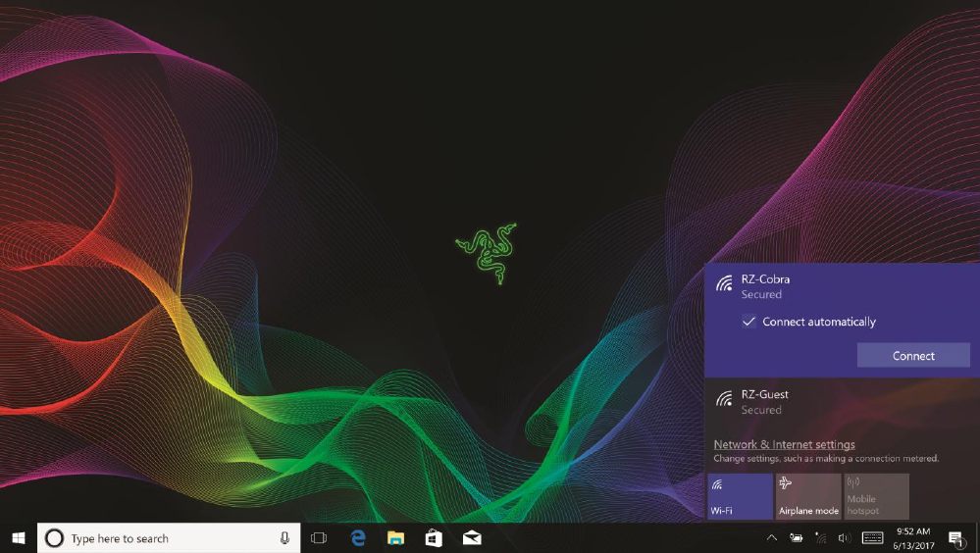
Task: Open the Mail app from the taskbar
Action: point(472,538)
